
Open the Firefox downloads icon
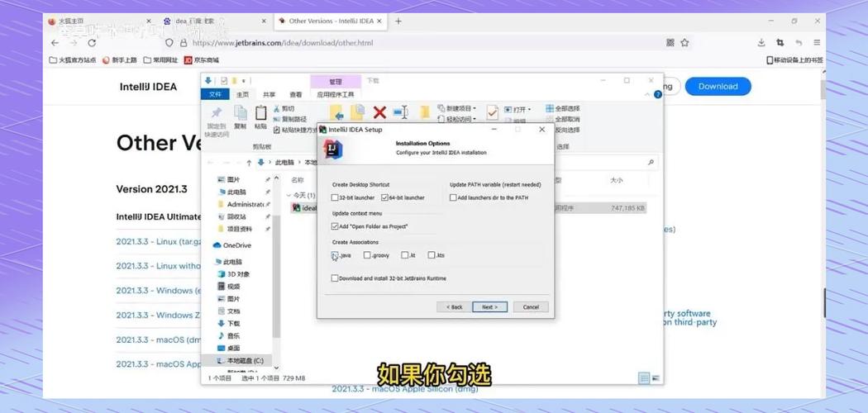761,43
